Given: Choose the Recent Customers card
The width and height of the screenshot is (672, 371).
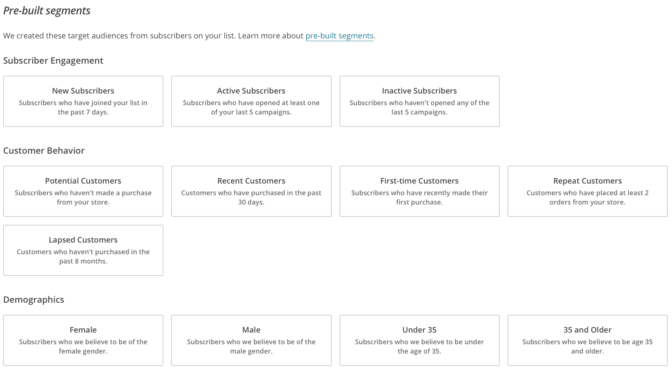Looking at the screenshot, I should 251,191.
